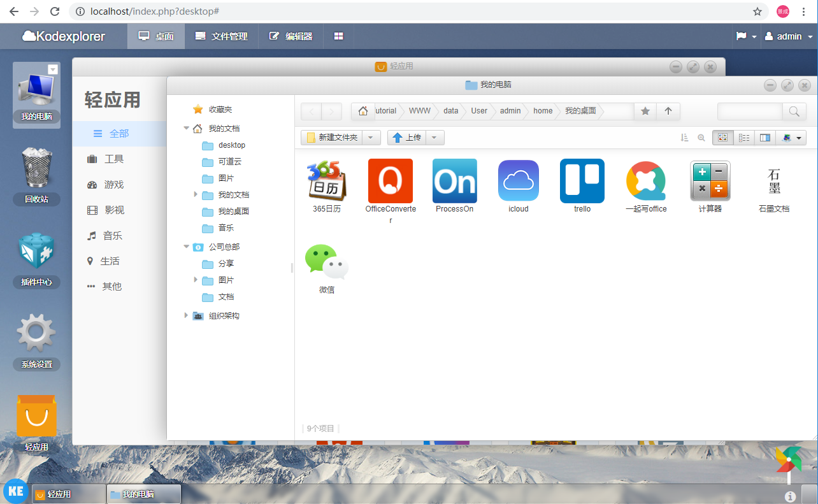Screen dimensions: 818x504
Task: Select the 分享 folder in tree
Action: tap(226, 263)
